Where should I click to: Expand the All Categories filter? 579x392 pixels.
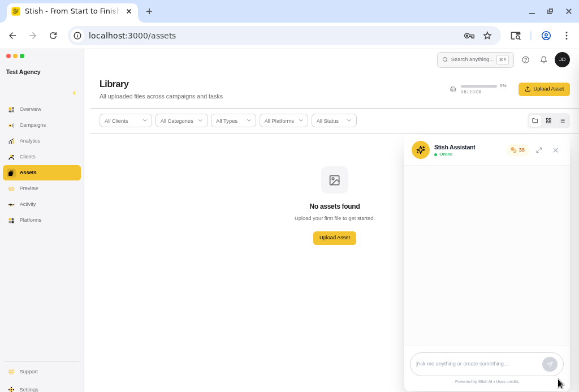182,121
